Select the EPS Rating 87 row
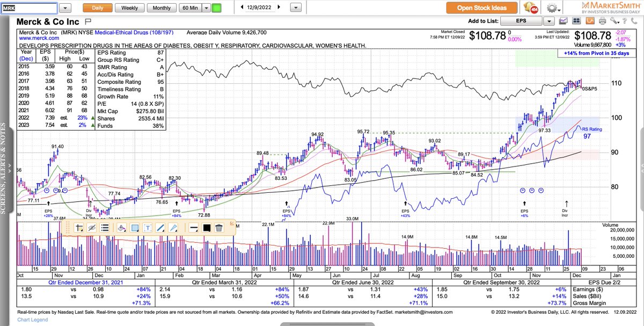The width and height of the screenshot is (644, 326). coord(130,53)
